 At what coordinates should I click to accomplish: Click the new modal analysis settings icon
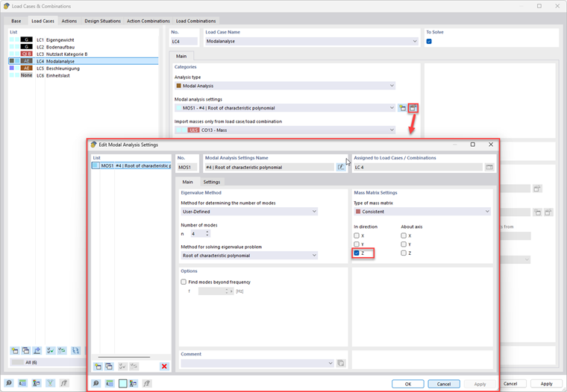click(x=402, y=108)
